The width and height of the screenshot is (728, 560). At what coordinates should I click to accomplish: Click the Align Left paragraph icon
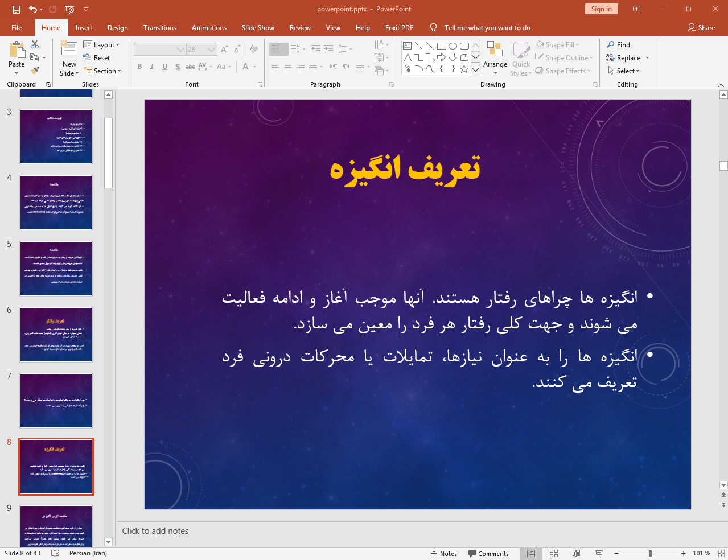(275, 67)
